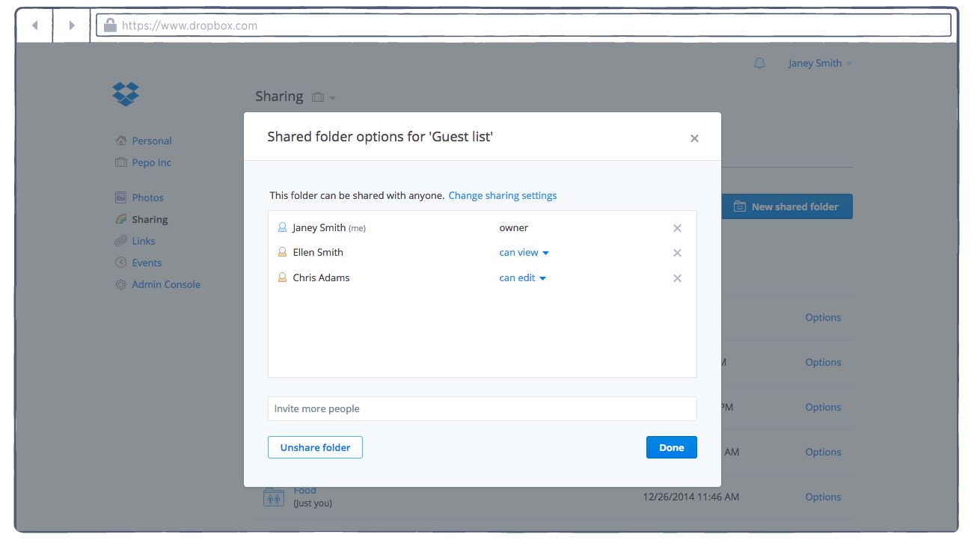Expand the briefcase dropdown next to Sharing
Image resolution: width=980 pixels, height=549 pixels.
click(x=323, y=97)
